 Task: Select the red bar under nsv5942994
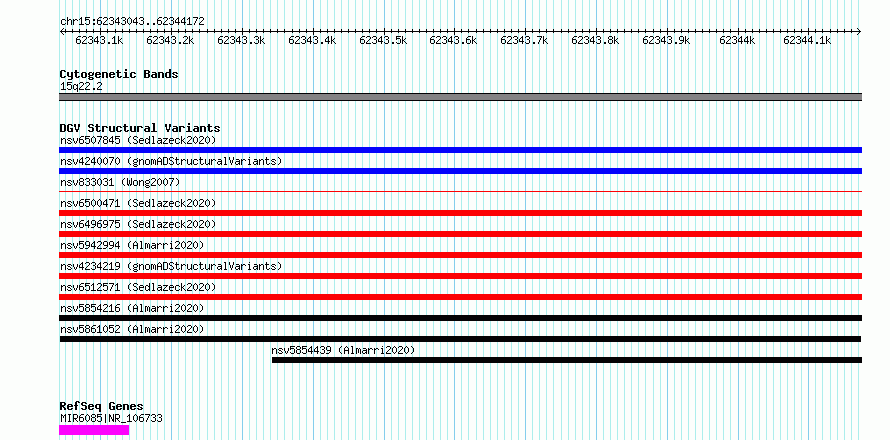pos(460,255)
